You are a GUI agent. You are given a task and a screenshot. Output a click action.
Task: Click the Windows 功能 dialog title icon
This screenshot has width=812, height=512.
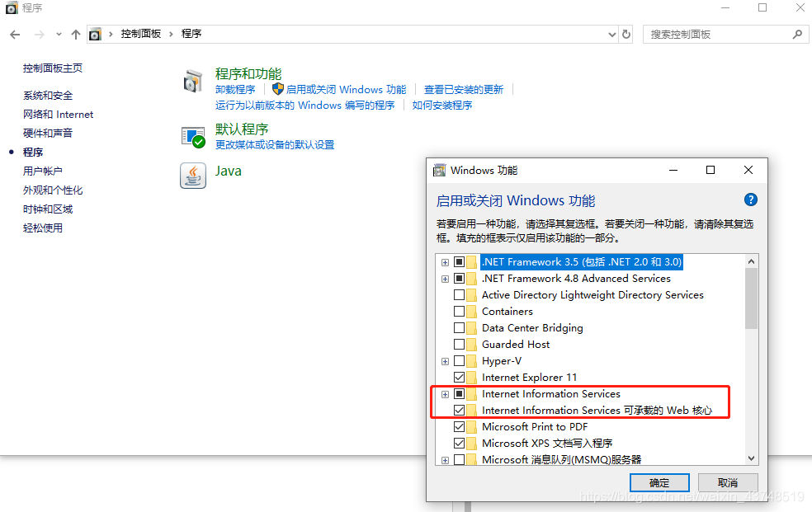tap(440, 170)
